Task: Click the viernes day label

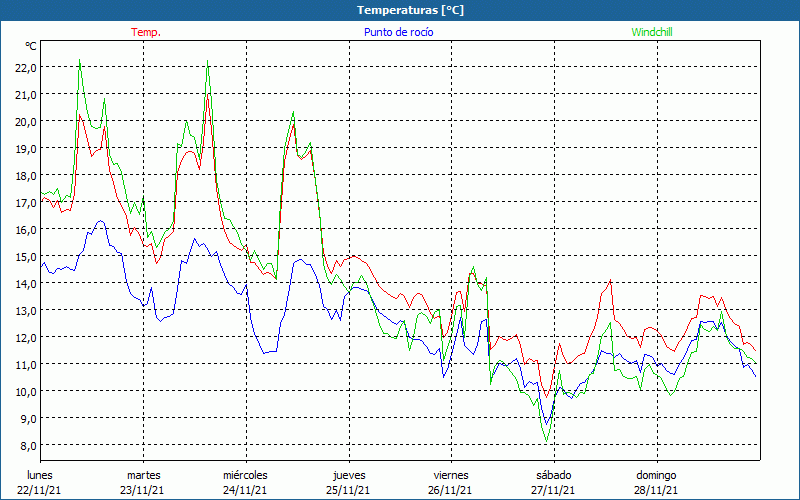Action: coord(451,475)
